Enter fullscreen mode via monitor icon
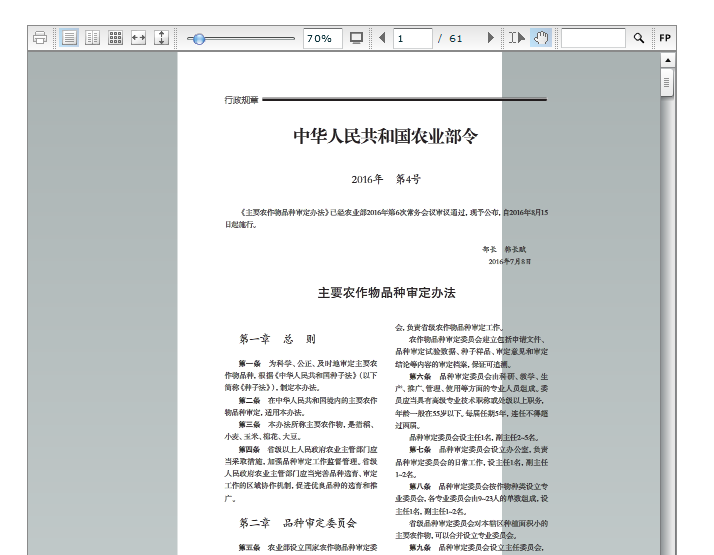 [356, 38]
